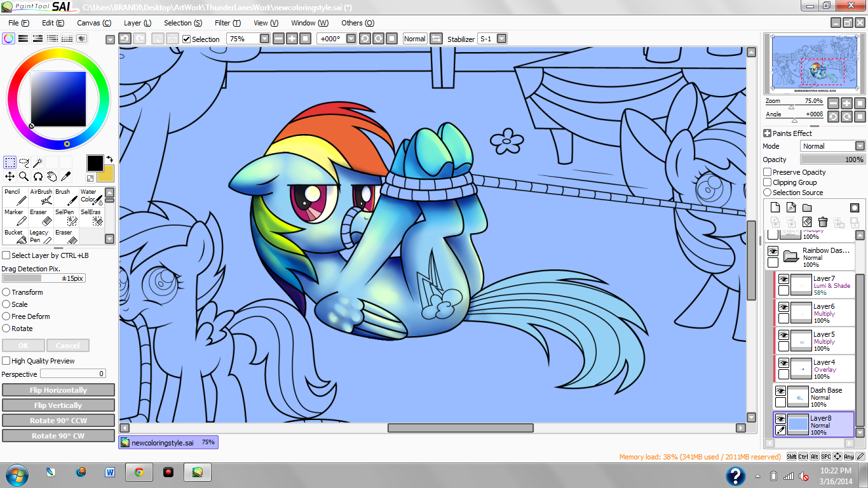Viewport: 868px width, 488px height.
Task: Hide Layer7 using its eye icon
Action: click(x=783, y=279)
